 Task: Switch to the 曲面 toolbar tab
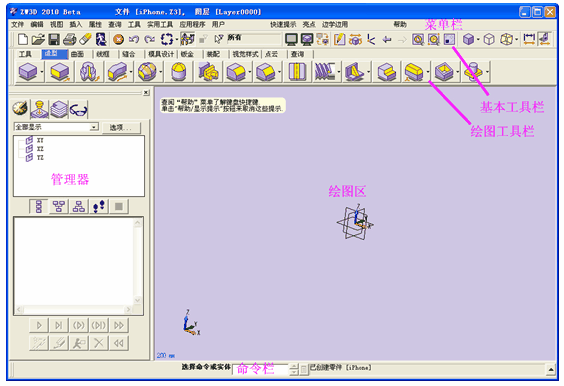(77, 54)
